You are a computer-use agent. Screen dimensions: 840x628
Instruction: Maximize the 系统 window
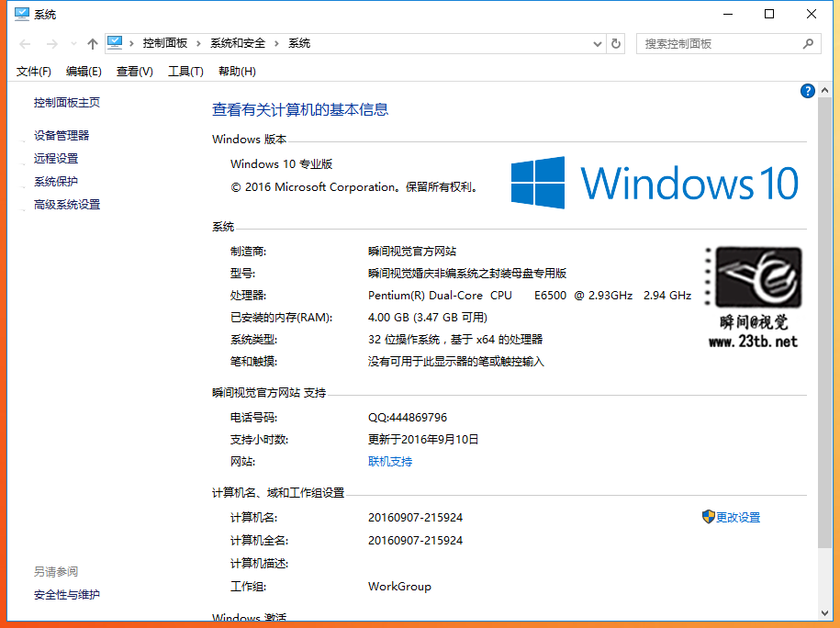click(769, 14)
